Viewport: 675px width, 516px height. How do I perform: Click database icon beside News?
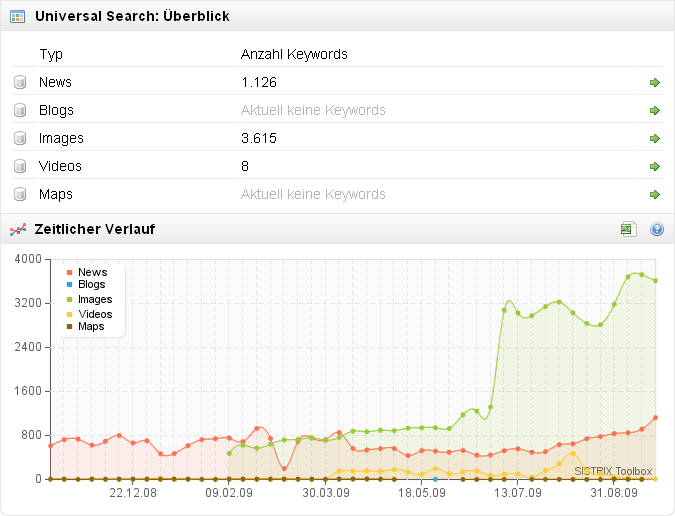pos(18,82)
